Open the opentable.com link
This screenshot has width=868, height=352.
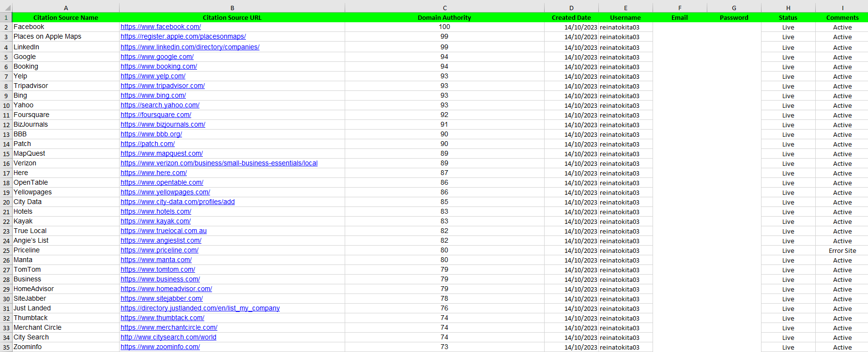(162, 183)
